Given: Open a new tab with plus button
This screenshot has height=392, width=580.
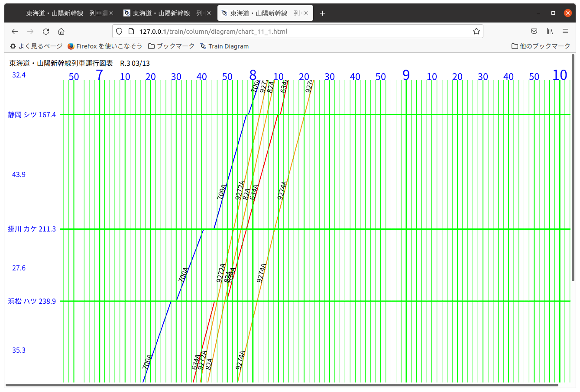Looking at the screenshot, I should tap(322, 13).
